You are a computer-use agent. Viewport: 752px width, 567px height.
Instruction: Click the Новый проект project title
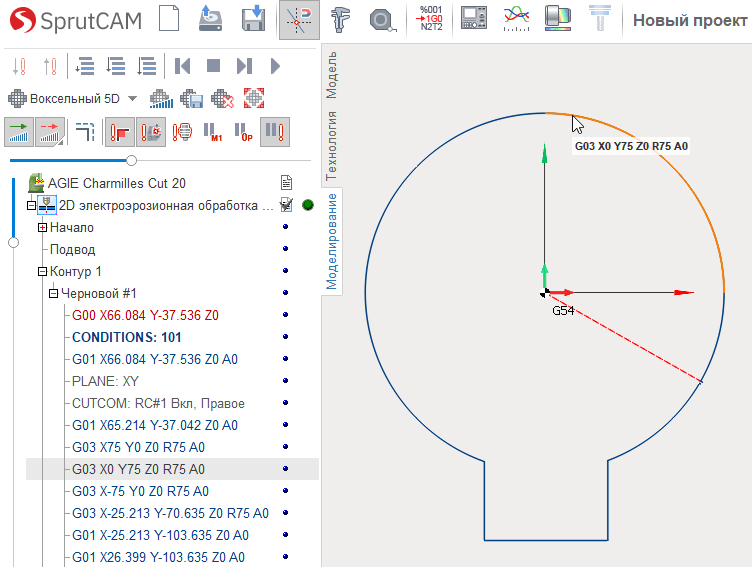point(690,20)
